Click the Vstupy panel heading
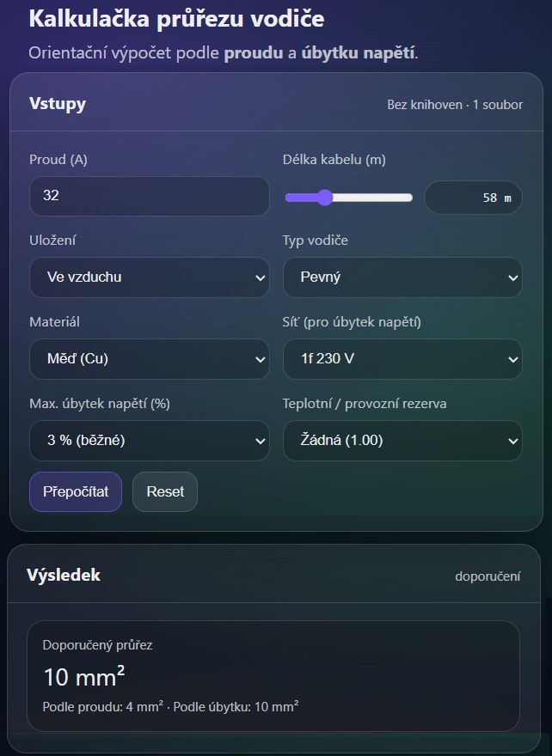 tap(58, 103)
